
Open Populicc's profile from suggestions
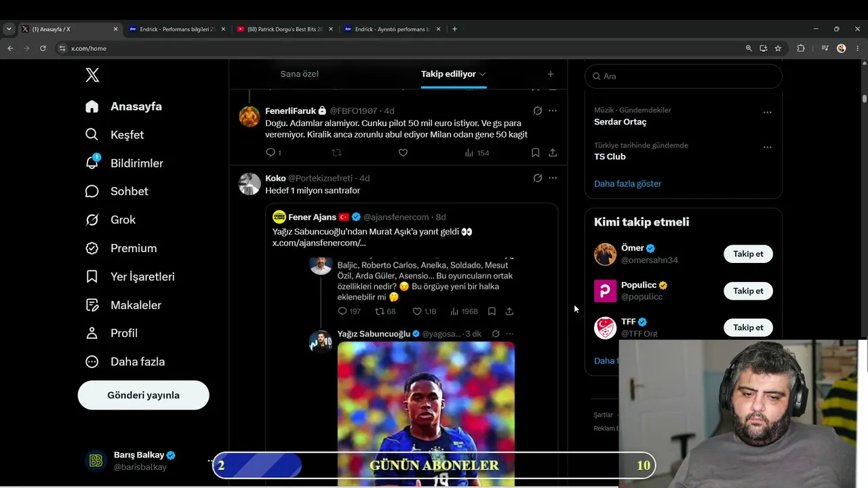click(x=639, y=285)
